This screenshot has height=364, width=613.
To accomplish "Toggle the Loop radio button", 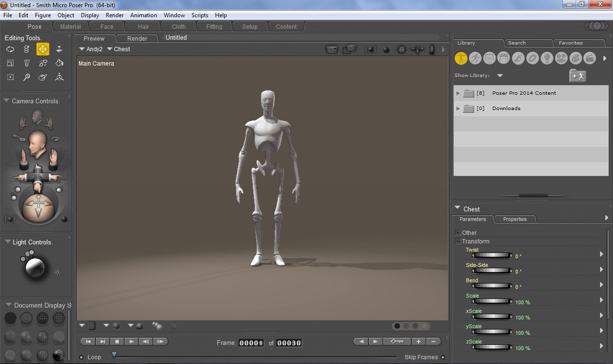I will pos(81,357).
